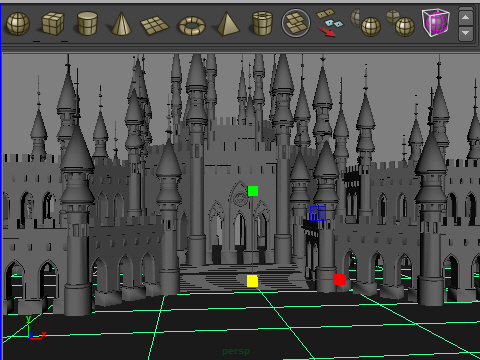Add a polygon torus shape
Screen dimensions: 480x360
(x=192, y=26)
